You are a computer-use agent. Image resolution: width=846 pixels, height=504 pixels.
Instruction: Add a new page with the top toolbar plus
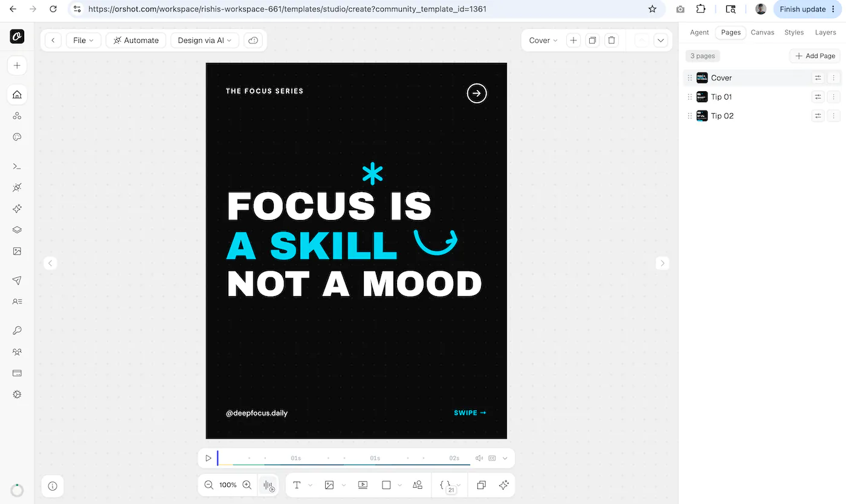(573, 40)
